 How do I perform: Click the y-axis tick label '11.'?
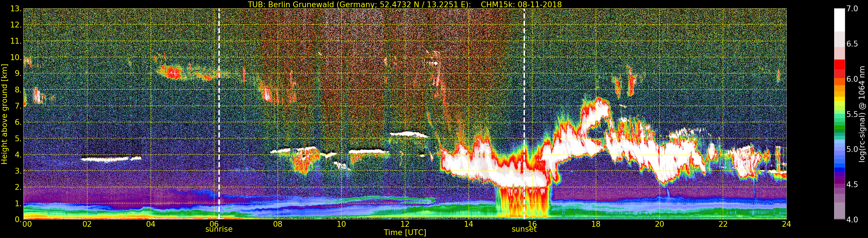pyautogui.click(x=16, y=41)
